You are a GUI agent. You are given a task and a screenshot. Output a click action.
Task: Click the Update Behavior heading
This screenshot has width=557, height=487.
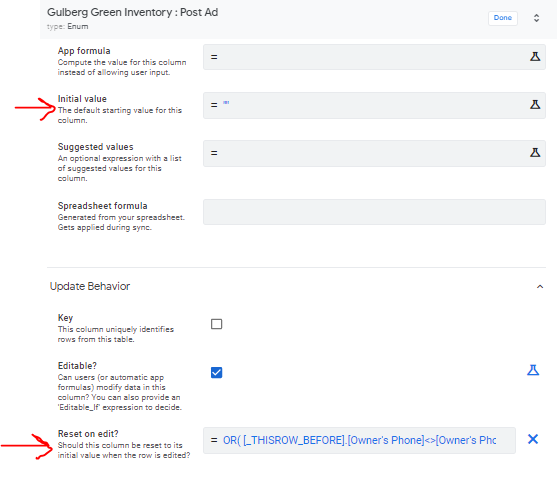click(90, 286)
